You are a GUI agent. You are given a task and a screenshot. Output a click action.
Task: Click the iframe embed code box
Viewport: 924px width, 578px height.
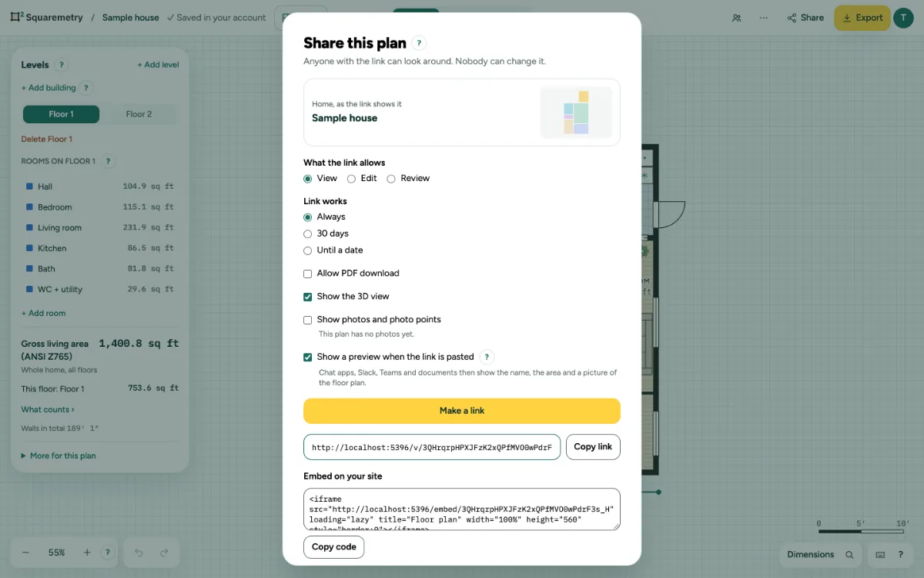coord(462,509)
